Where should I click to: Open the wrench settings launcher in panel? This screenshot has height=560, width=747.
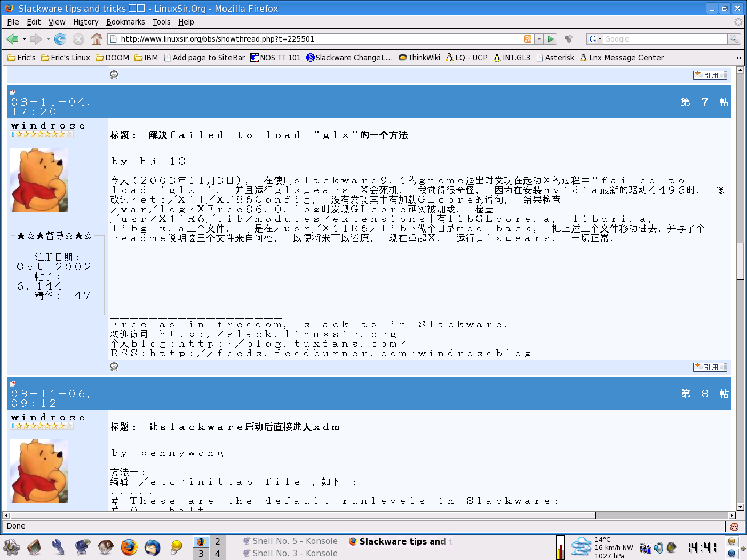58,547
